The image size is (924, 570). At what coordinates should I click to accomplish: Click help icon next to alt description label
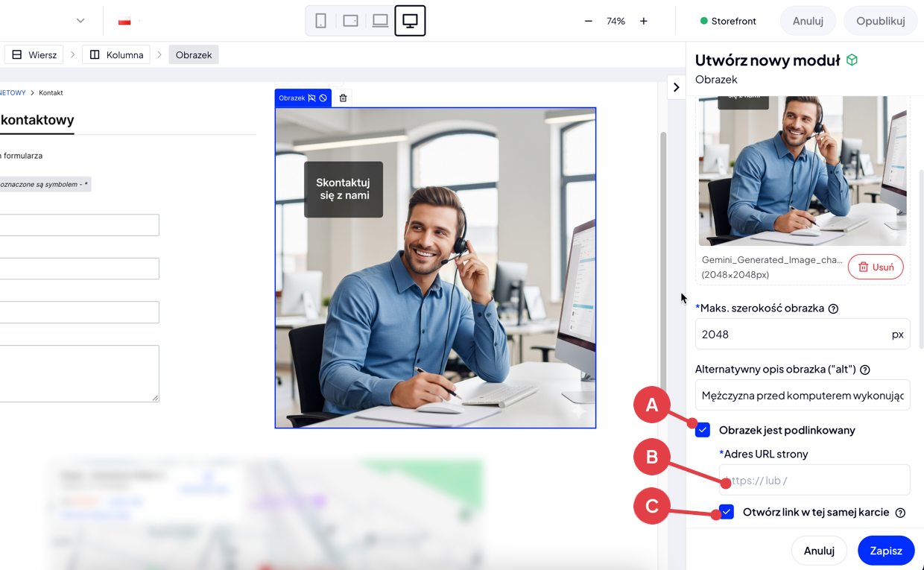point(865,370)
